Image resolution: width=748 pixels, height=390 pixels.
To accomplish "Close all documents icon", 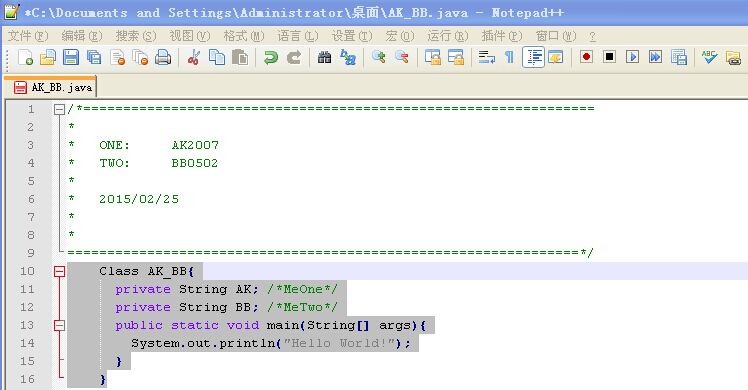I will [140, 57].
